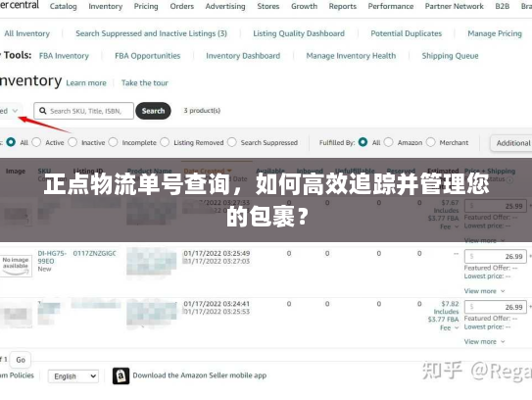
Task: Open the Orders menu
Action: [182, 6]
